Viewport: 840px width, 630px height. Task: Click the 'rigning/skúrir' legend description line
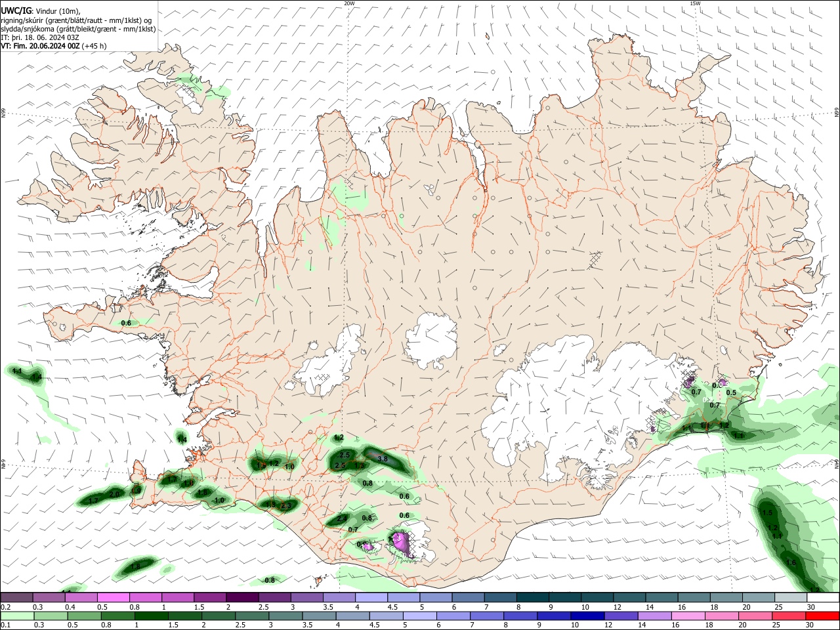pyautogui.click(x=76, y=20)
